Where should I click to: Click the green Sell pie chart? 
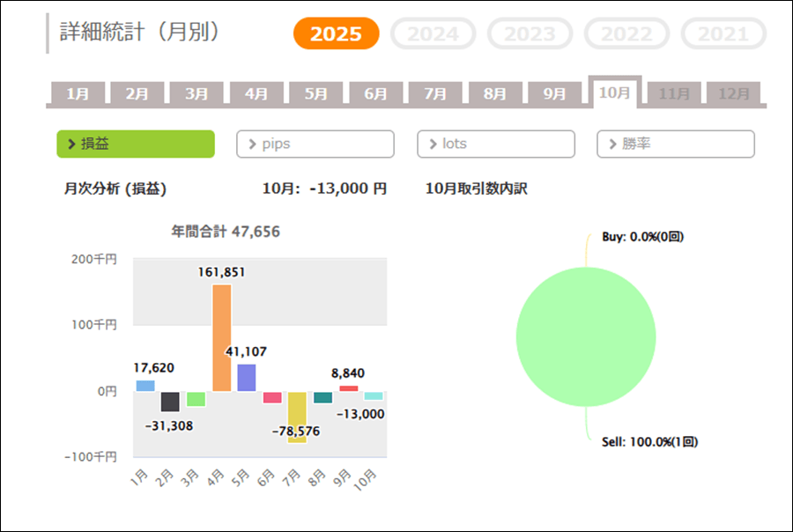586,337
